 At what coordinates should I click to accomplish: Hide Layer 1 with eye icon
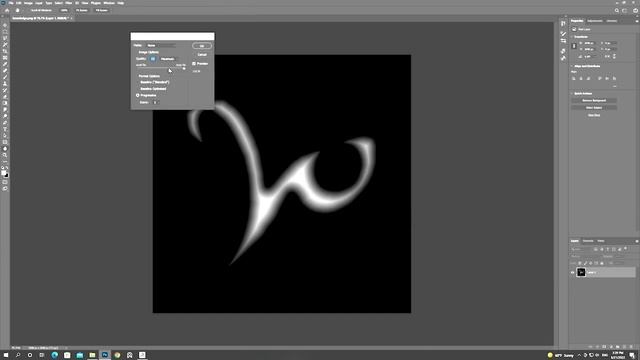coord(573,272)
